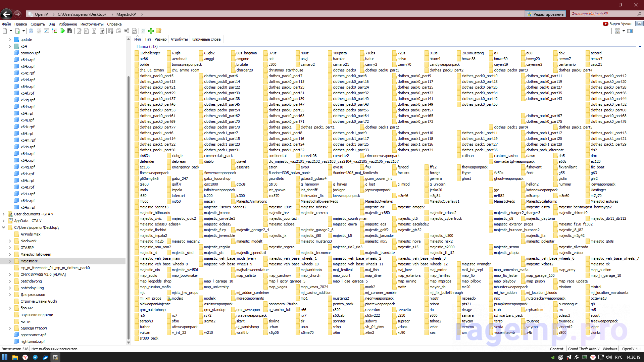
Task: Open the Правка menu
Action: (x=20, y=24)
